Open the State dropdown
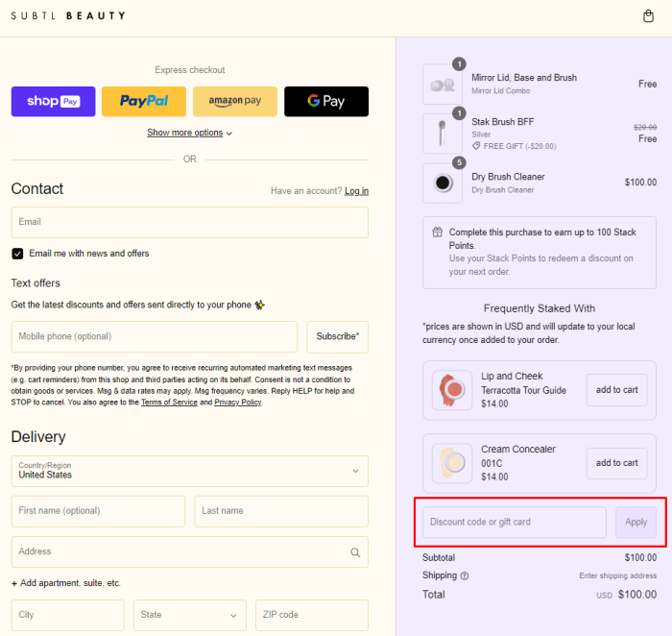 190,615
